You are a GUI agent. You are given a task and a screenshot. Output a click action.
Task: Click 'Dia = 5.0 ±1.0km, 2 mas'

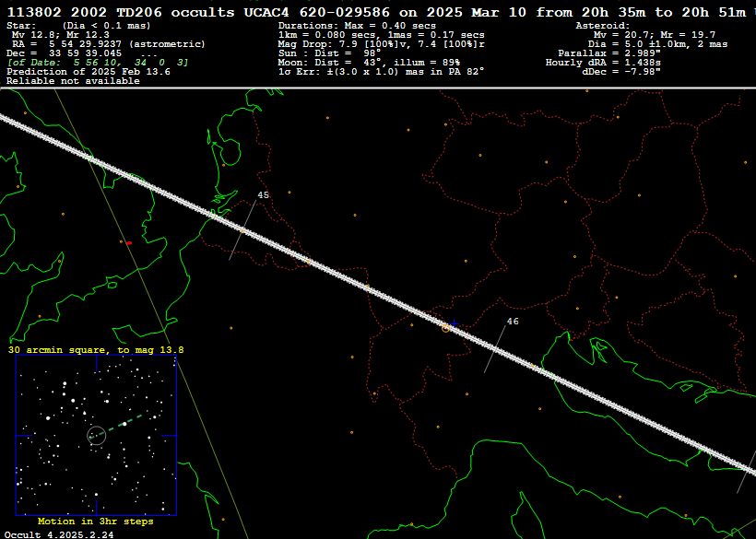(657, 44)
